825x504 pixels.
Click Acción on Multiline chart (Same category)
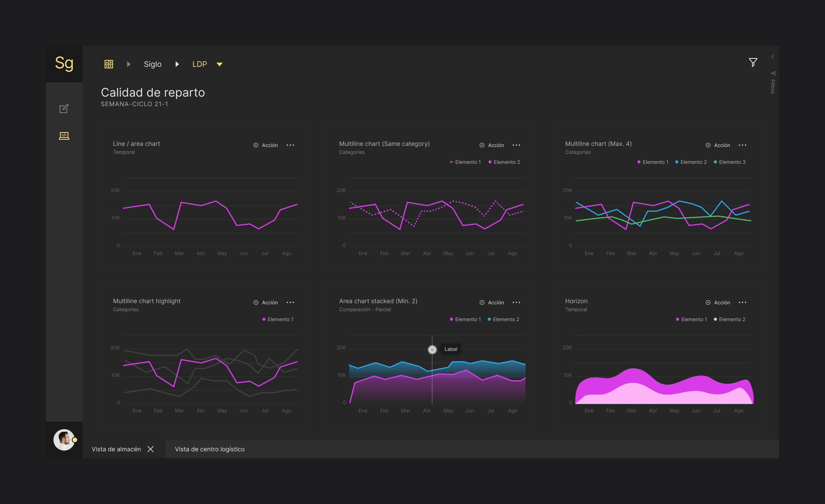pos(492,145)
